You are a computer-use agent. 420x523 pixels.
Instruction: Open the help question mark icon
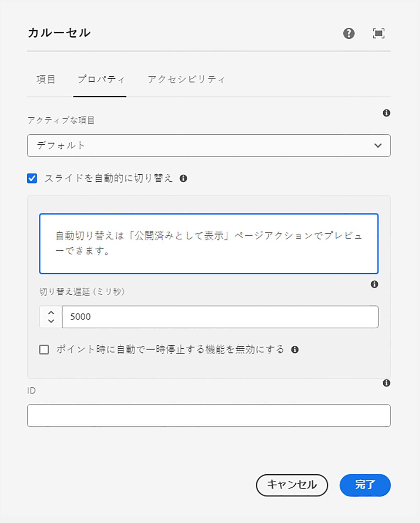(x=349, y=33)
